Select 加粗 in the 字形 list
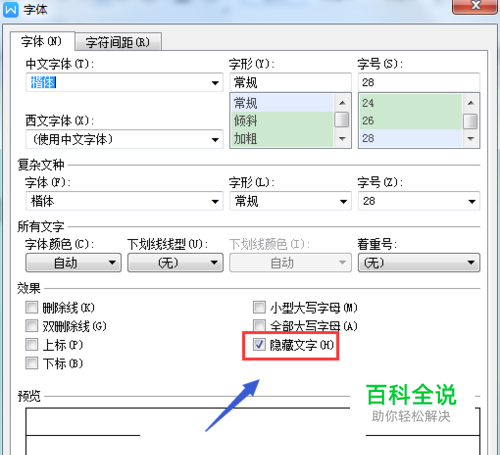 click(x=282, y=138)
